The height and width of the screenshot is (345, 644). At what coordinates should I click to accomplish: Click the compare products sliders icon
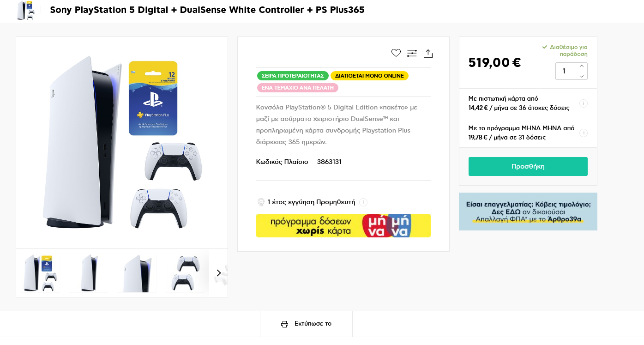[x=412, y=54]
